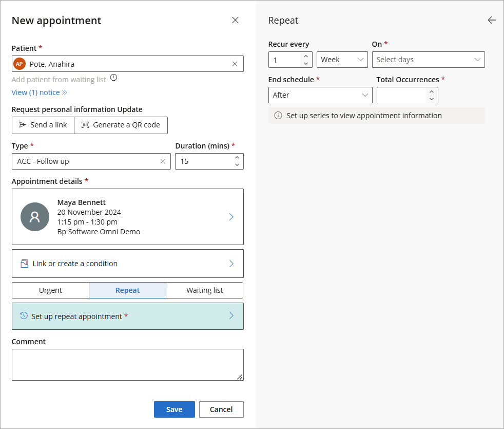504x429 pixels.
Task: Toggle the Urgent option
Action: 50,290
